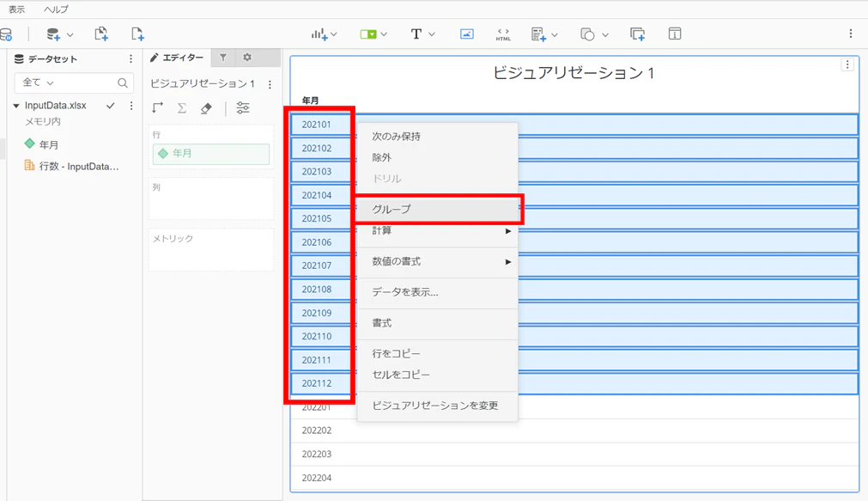Choose ビジュアリゼーションを変更 from context menu

tap(437, 406)
